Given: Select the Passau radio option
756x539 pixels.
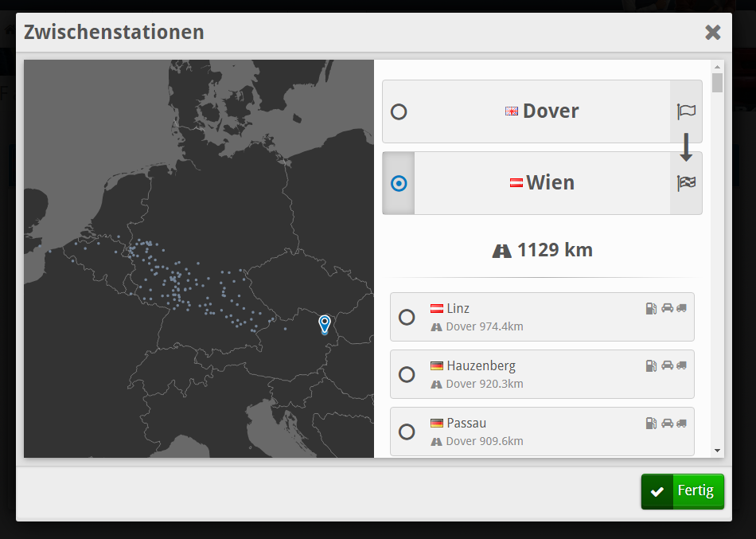Looking at the screenshot, I should (x=407, y=432).
